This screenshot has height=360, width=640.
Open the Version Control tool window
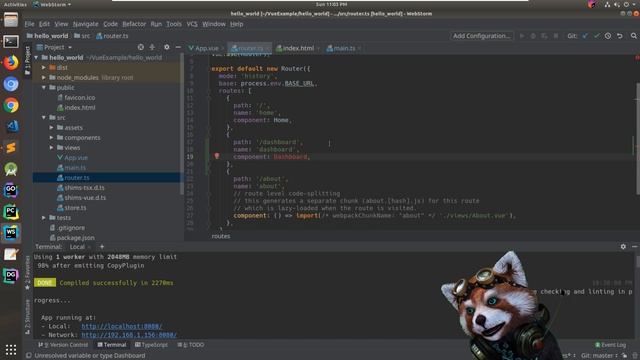[63, 345]
